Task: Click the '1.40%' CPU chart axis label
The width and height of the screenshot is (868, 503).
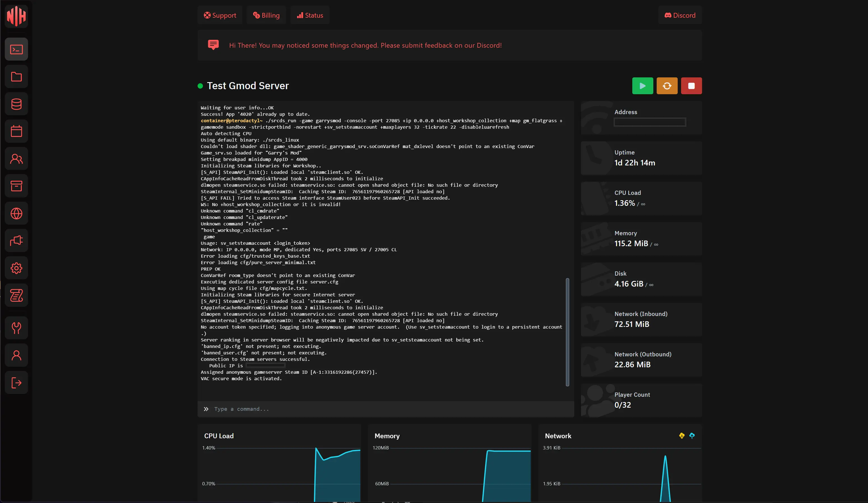Action: coord(209,448)
